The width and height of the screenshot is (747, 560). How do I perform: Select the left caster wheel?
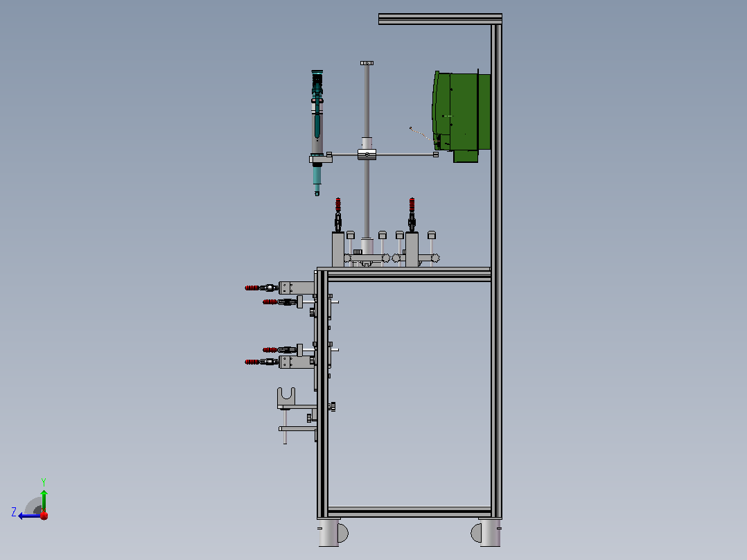[x=333, y=533]
